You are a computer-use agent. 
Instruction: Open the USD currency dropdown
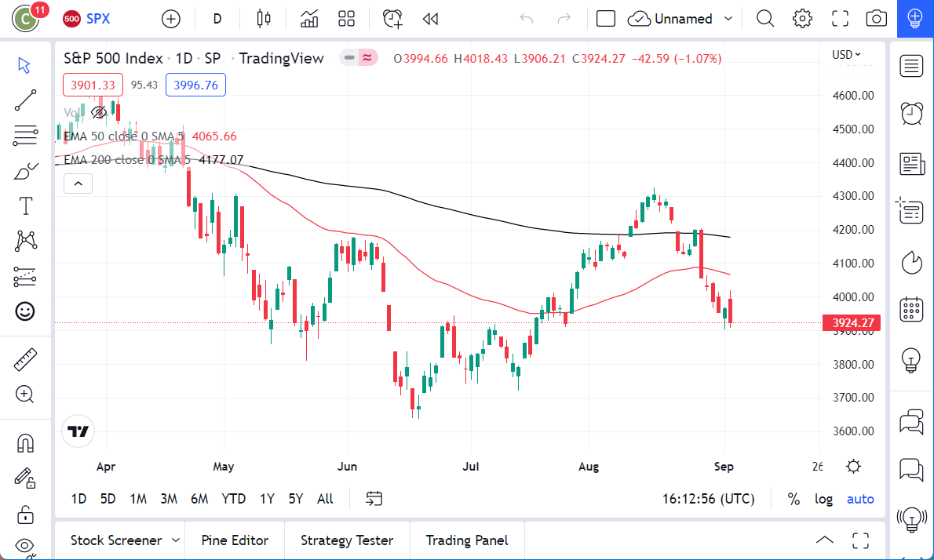coord(843,55)
